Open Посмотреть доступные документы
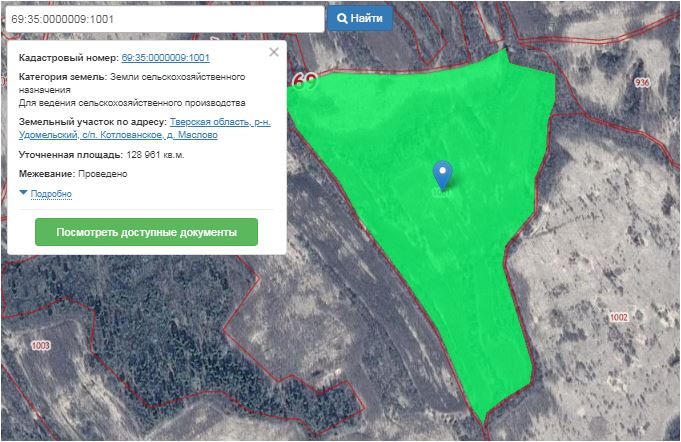Image resolution: width=681 pixels, height=442 pixels. [146, 232]
